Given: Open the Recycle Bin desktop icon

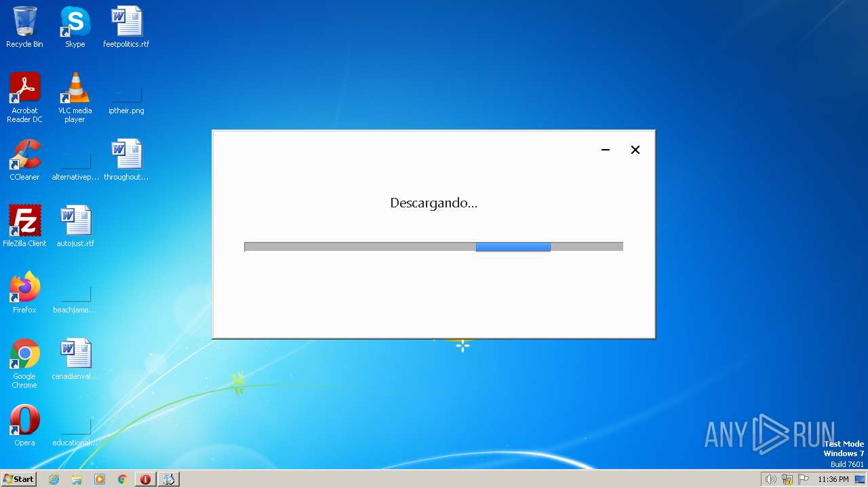Looking at the screenshot, I should [x=24, y=27].
